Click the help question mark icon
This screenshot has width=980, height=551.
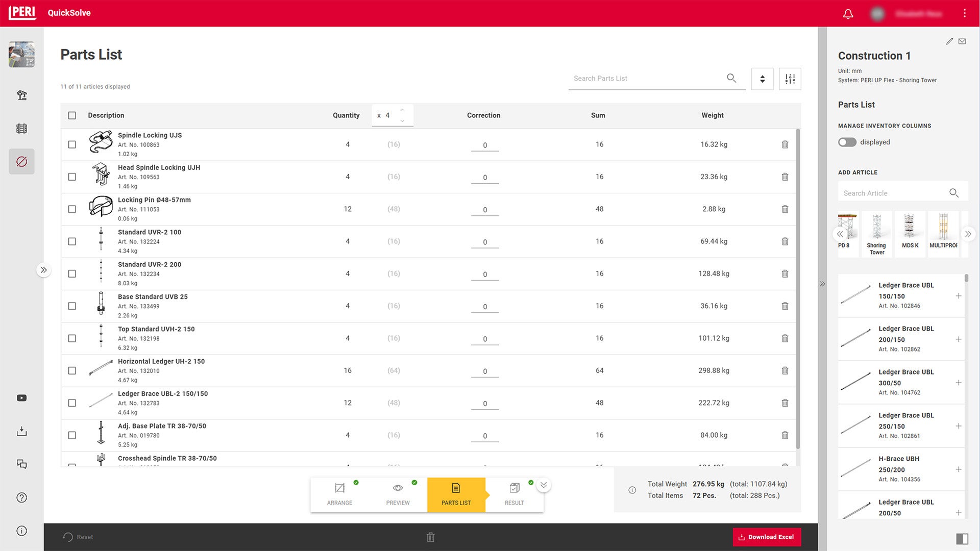tap(21, 497)
